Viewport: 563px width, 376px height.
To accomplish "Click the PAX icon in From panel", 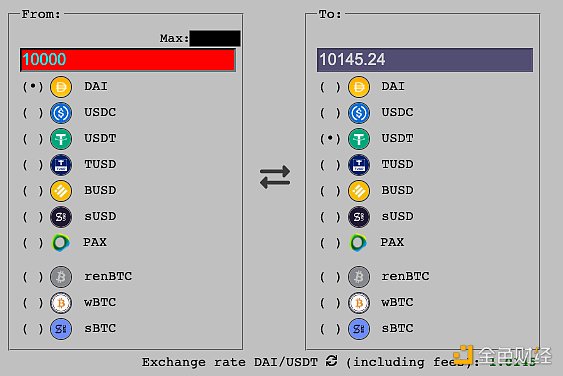I will click(x=61, y=243).
